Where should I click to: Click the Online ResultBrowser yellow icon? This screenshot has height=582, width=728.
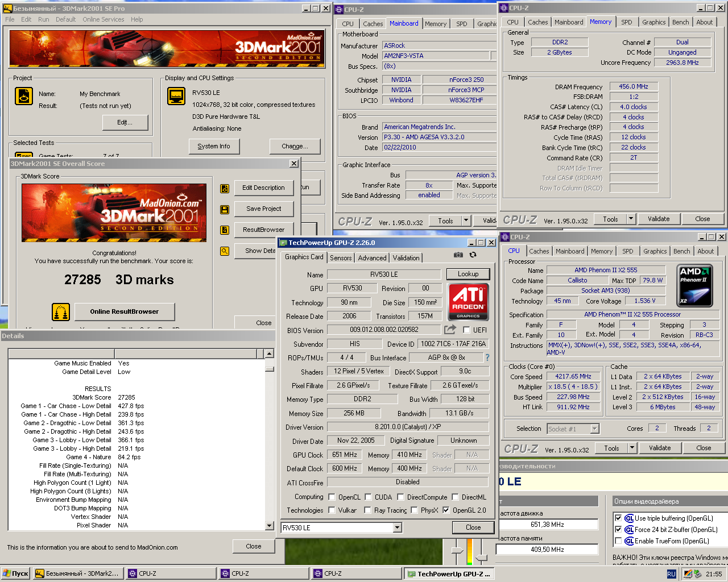61,312
